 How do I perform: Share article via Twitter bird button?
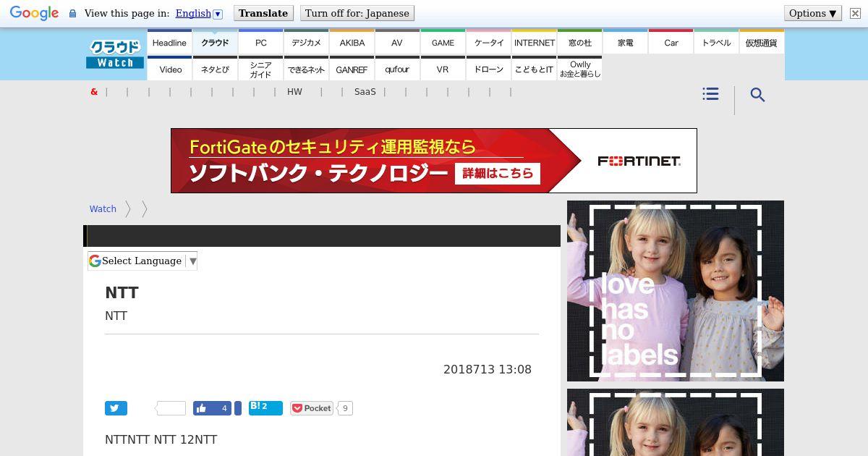tap(116, 408)
